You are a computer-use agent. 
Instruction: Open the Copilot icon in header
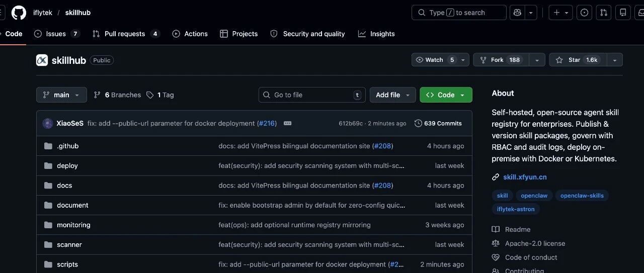517,13
